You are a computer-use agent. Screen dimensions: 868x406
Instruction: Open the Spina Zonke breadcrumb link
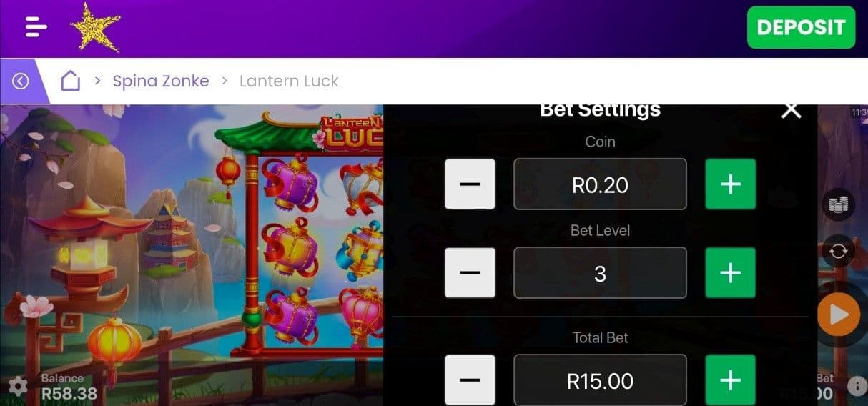pyautogui.click(x=161, y=81)
